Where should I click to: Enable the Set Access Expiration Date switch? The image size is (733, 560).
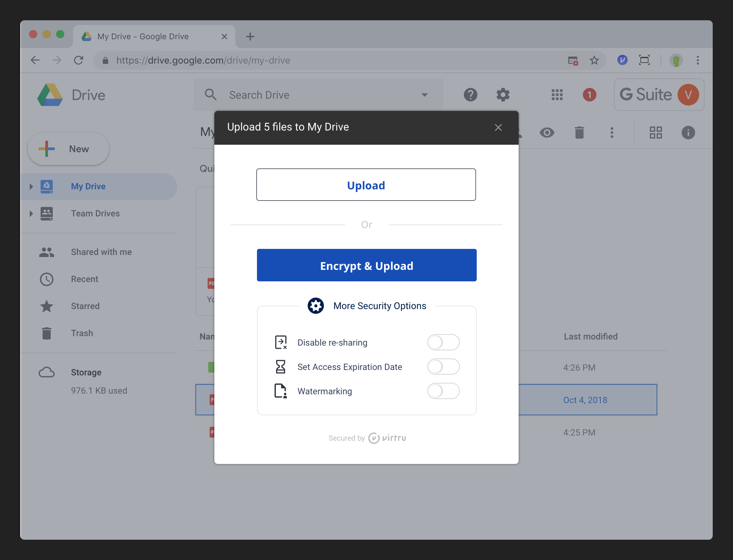444,367
